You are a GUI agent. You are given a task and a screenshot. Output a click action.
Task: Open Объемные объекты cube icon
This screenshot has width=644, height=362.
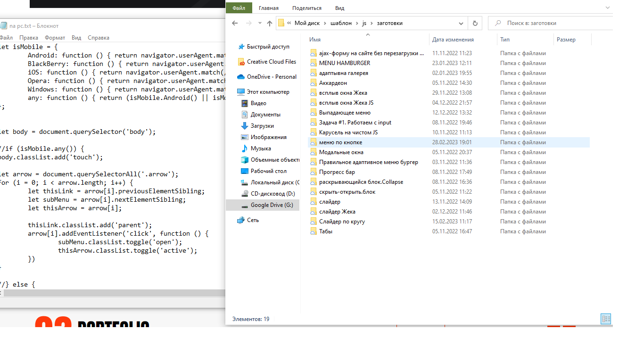245,160
